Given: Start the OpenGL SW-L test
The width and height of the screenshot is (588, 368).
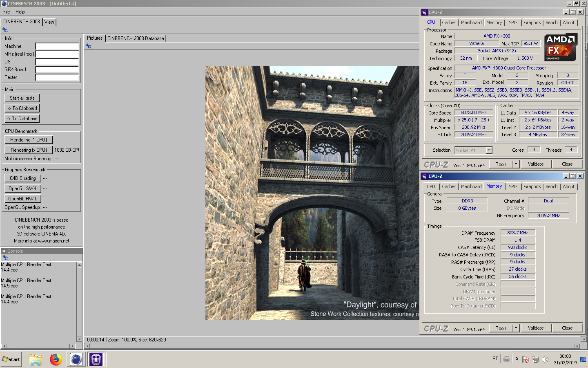Looking at the screenshot, I should tap(23, 188).
